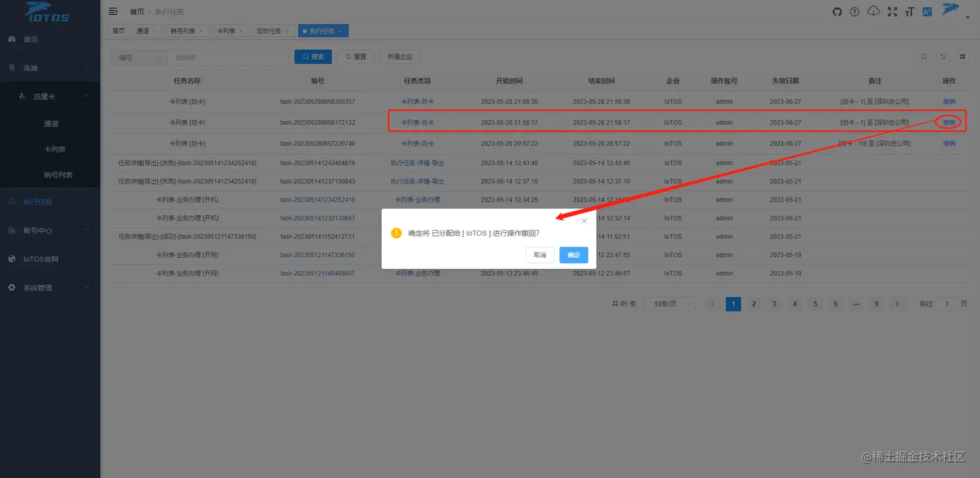Open 首页 in the sidebar

pos(50,40)
